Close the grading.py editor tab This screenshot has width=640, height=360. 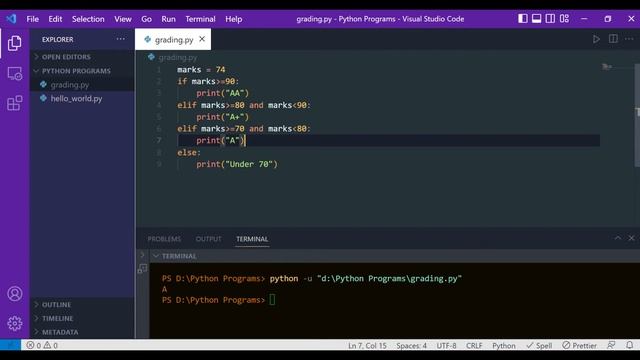tap(202, 39)
